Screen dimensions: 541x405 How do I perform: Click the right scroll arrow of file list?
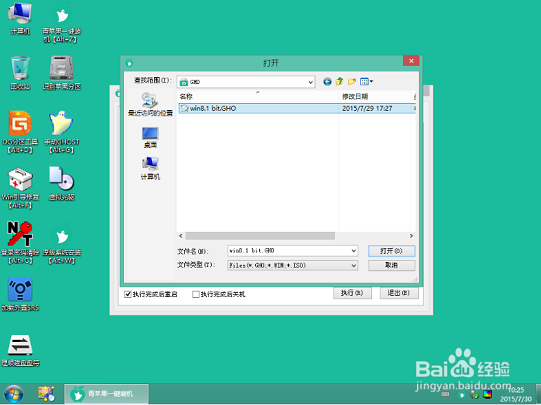pos(411,236)
